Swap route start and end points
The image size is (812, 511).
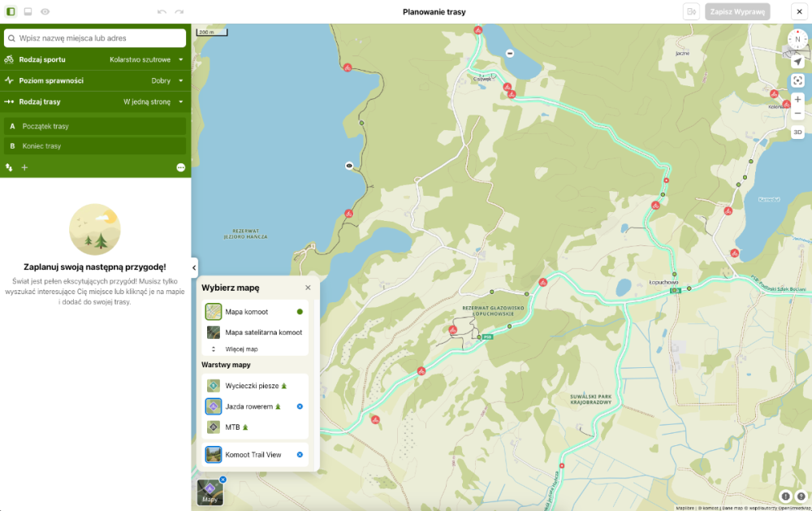9,167
